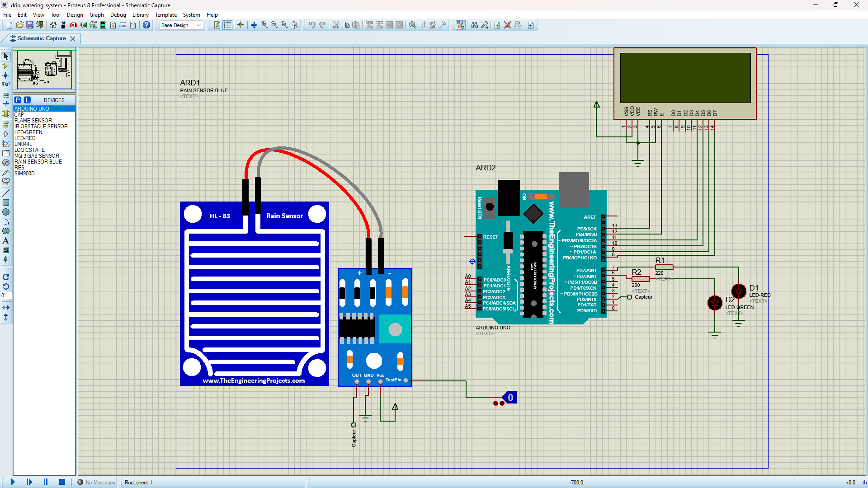Image resolution: width=868 pixels, height=488 pixels.
Task: Open the Library menu
Action: point(140,15)
